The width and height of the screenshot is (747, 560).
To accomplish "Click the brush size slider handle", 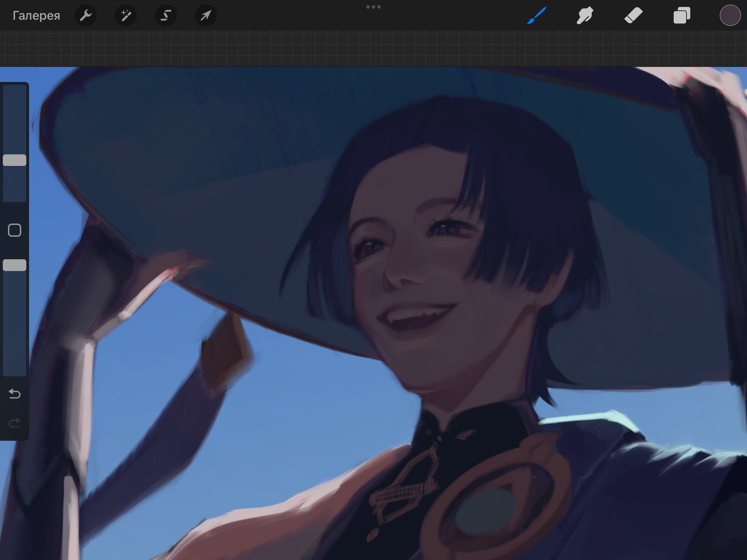I will coord(15,160).
